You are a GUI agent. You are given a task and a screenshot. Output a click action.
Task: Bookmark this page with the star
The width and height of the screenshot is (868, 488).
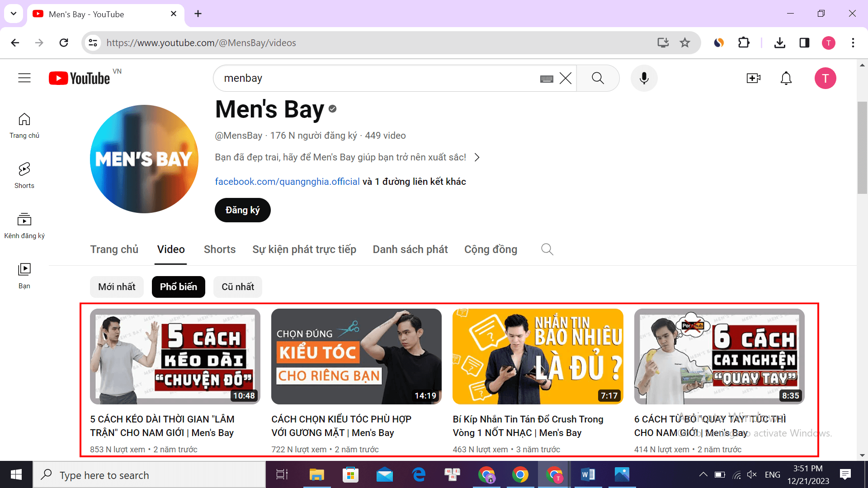click(x=685, y=42)
